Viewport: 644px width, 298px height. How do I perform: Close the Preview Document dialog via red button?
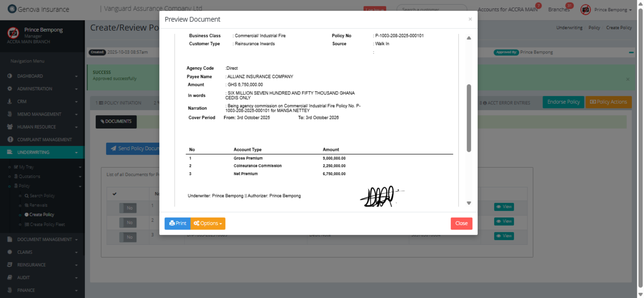(461, 223)
